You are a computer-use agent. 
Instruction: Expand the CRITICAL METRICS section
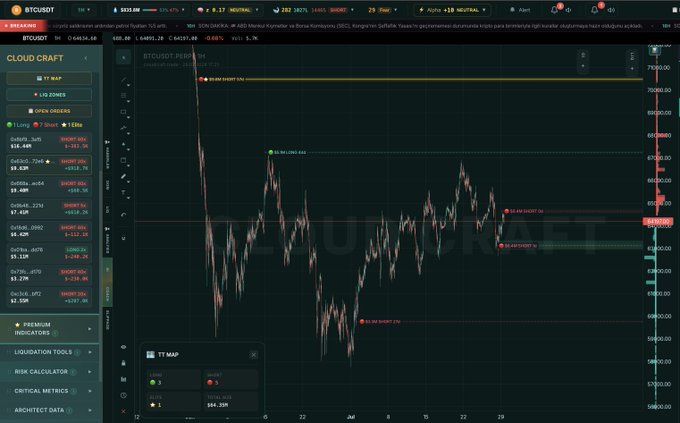click(50, 391)
